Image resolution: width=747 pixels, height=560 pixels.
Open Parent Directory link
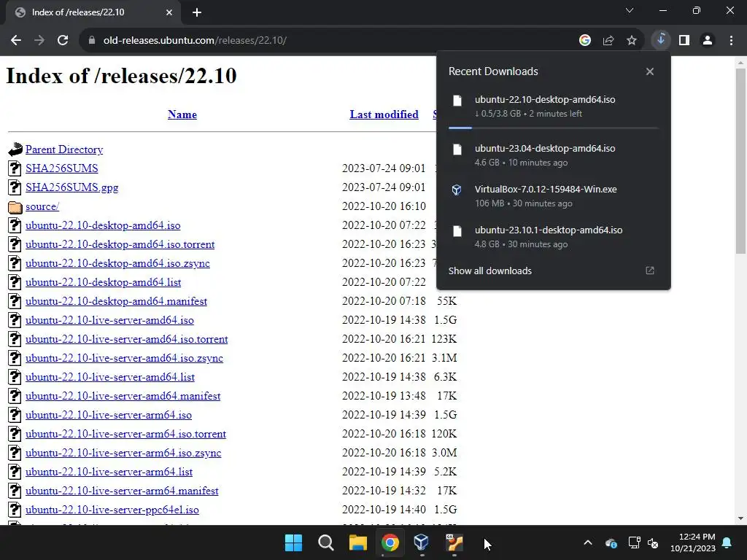point(64,149)
